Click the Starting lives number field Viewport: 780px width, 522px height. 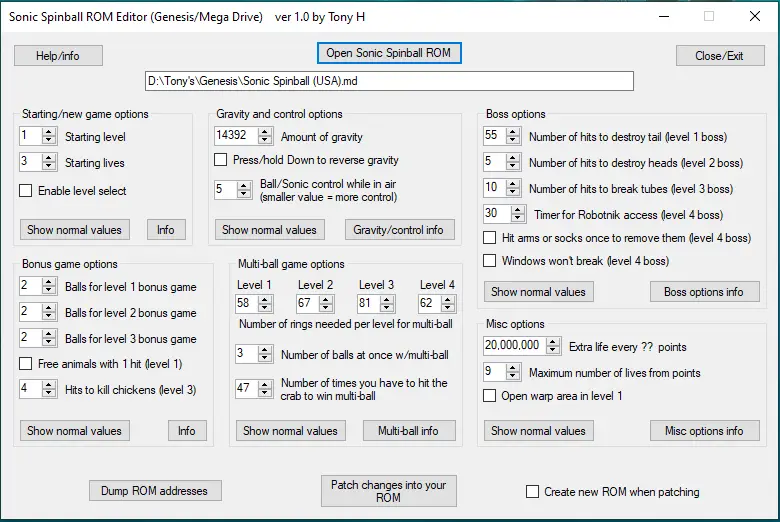click(x=31, y=162)
